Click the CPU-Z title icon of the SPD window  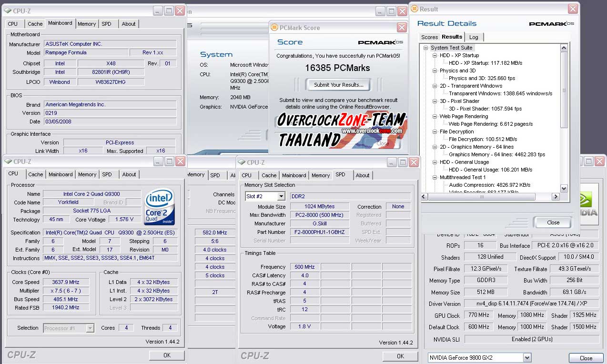pyautogui.click(x=242, y=162)
